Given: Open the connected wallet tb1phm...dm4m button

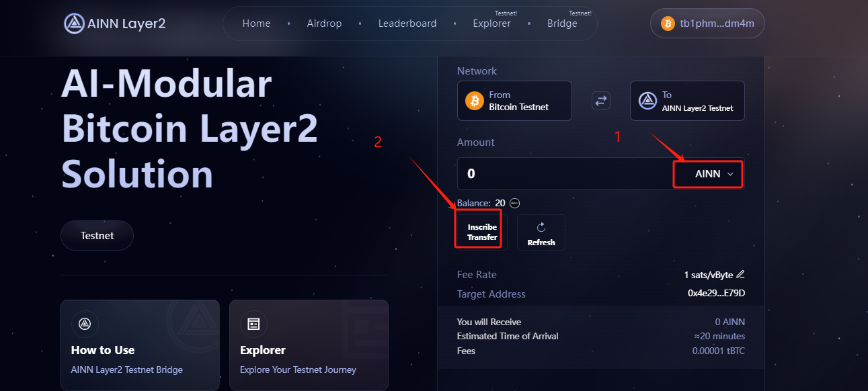Looking at the screenshot, I should click(x=707, y=24).
